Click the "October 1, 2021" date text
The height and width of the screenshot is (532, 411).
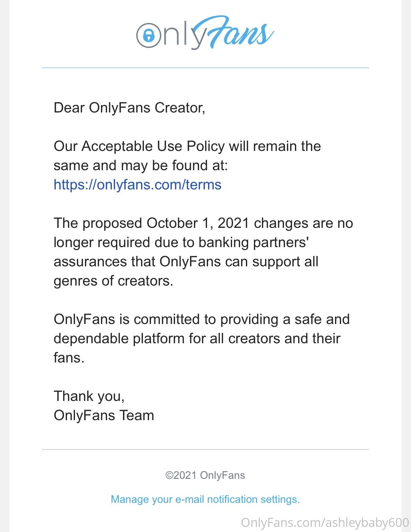pyautogui.click(x=198, y=223)
